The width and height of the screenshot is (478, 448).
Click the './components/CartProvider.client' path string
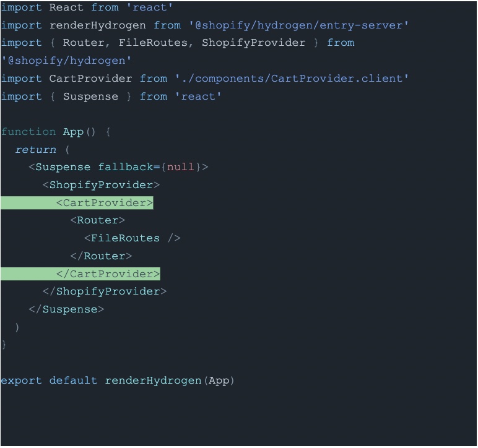pos(292,79)
